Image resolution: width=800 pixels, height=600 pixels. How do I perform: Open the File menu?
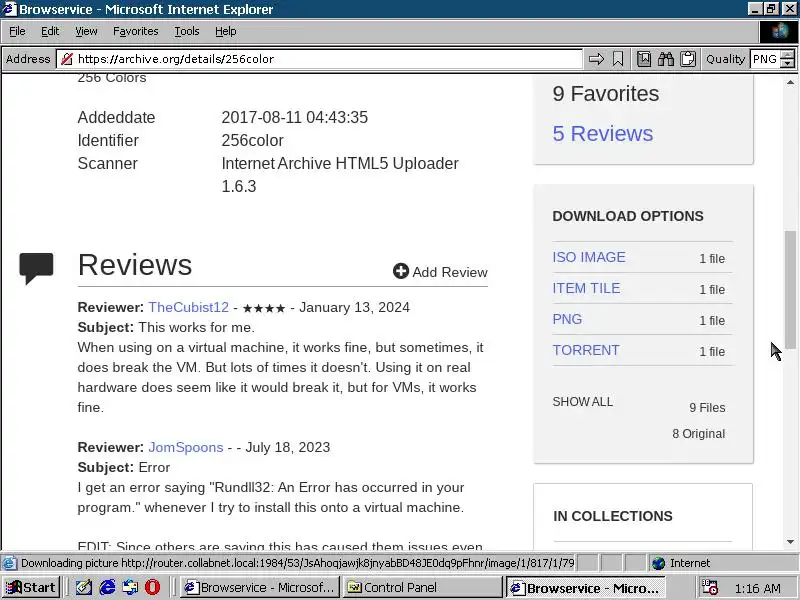click(x=17, y=32)
